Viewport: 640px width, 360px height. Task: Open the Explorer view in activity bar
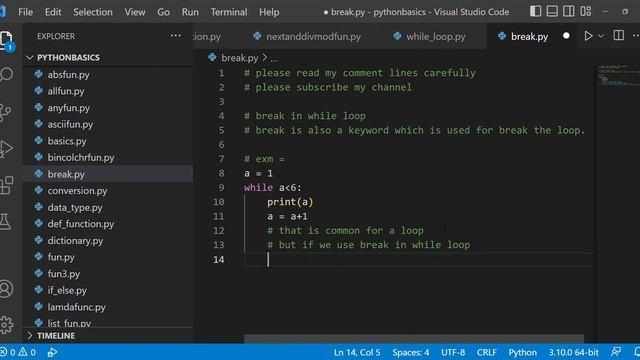pos(6,40)
